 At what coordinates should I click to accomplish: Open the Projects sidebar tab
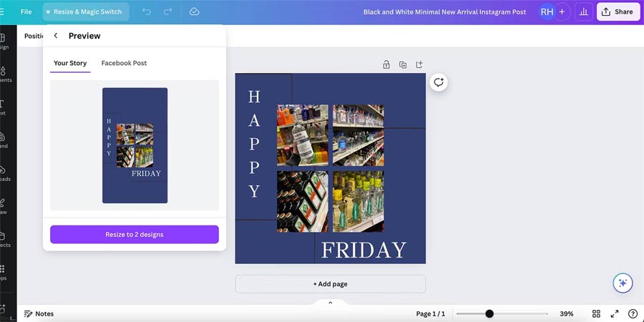4,240
